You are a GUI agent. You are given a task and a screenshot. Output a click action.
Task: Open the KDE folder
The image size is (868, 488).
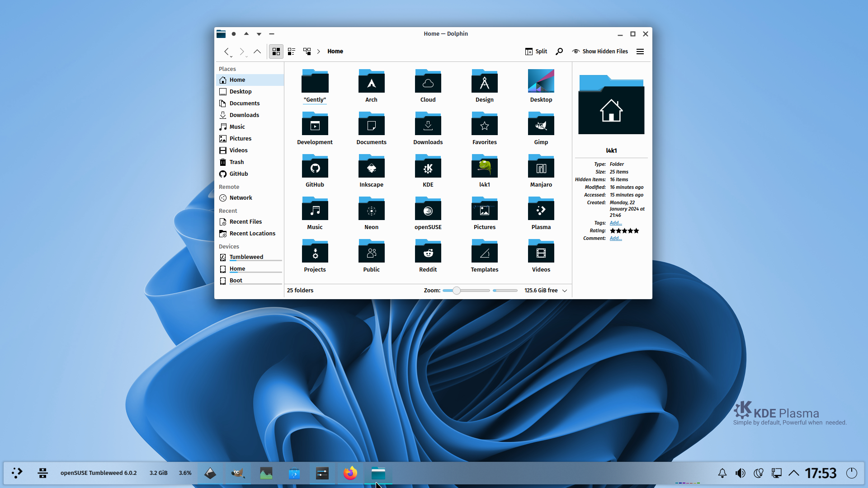[428, 171]
